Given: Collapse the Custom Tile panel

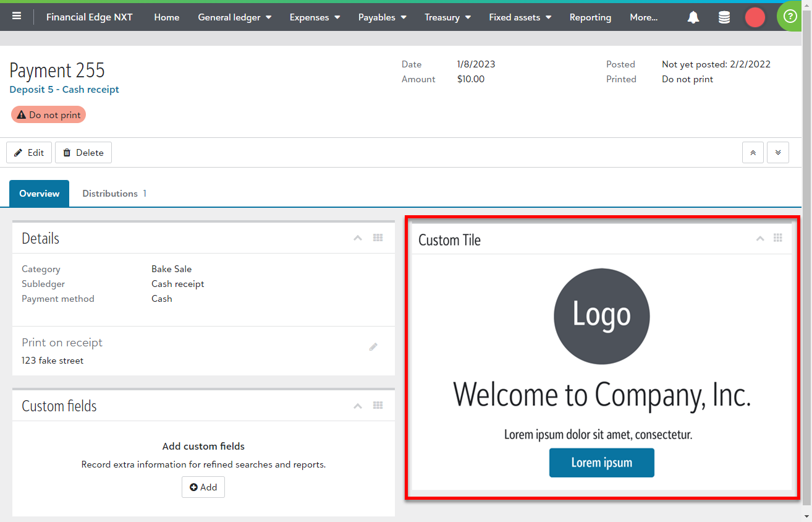Looking at the screenshot, I should [760, 239].
